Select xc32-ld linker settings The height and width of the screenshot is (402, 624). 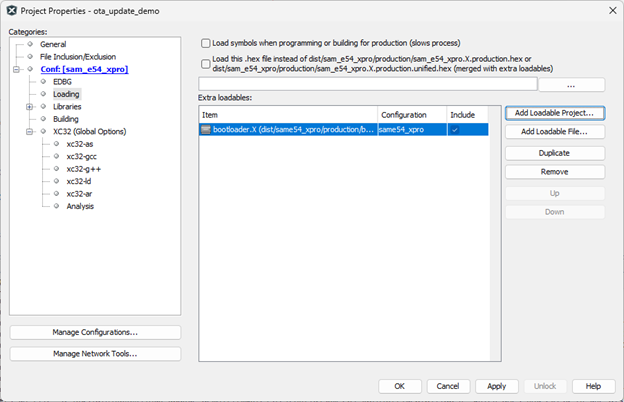[79, 181]
